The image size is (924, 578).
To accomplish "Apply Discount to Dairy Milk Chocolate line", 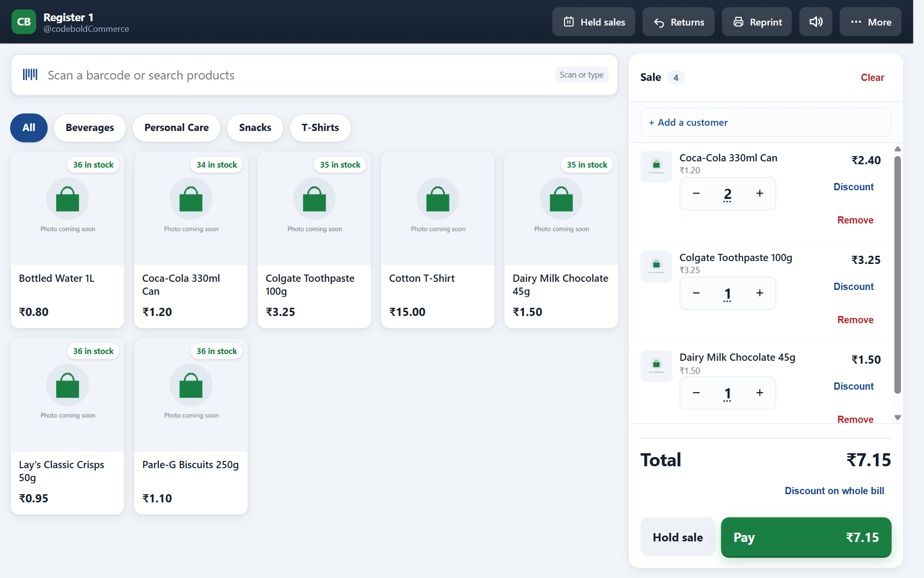I will coord(853,386).
